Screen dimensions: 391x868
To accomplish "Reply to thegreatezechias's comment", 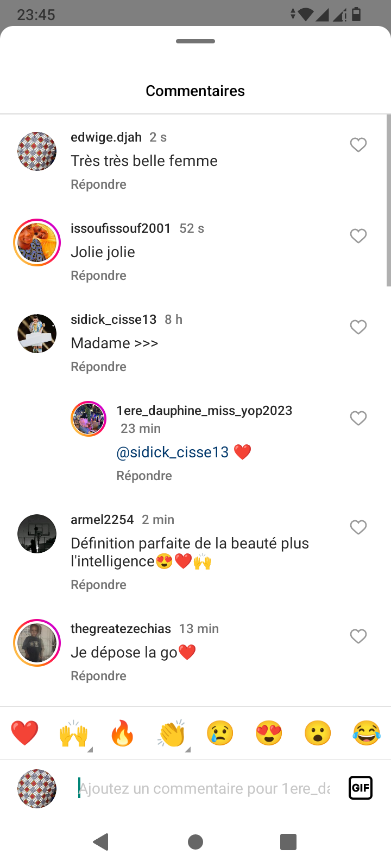I will (x=98, y=676).
